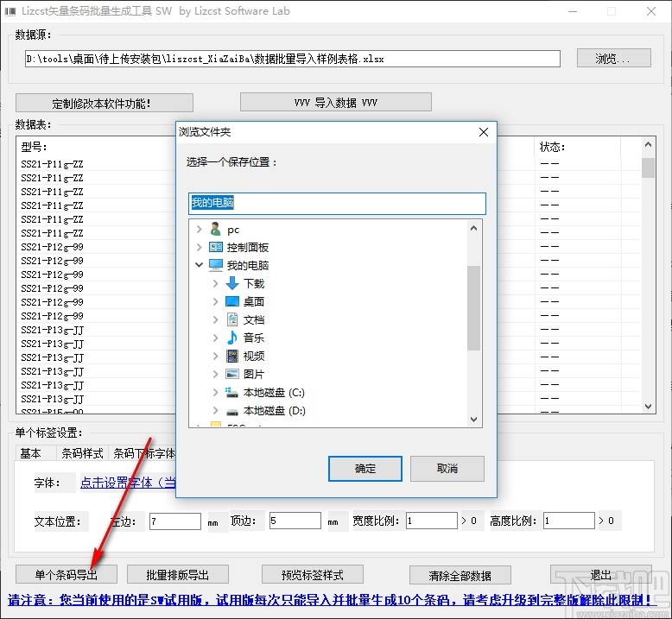Image resolution: width=672 pixels, height=619 pixels.
Task: Click the My Computer monitor icon (我的电脑) in tree
Action: (216, 265)
